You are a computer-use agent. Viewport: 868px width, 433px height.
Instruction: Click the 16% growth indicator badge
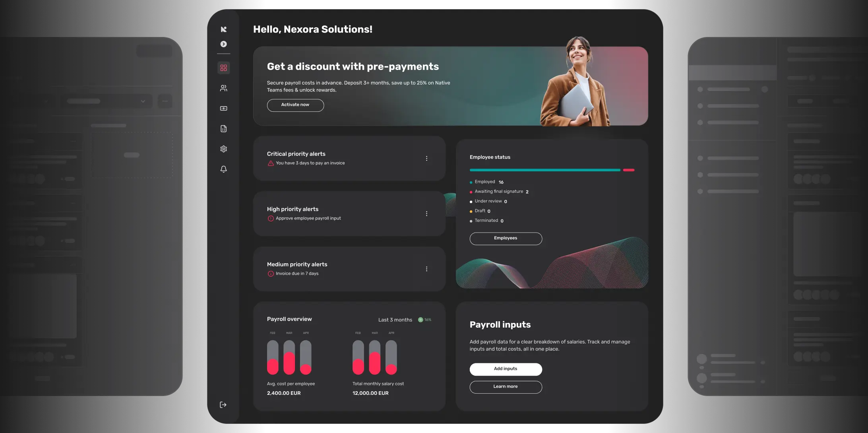click(425, 320)
